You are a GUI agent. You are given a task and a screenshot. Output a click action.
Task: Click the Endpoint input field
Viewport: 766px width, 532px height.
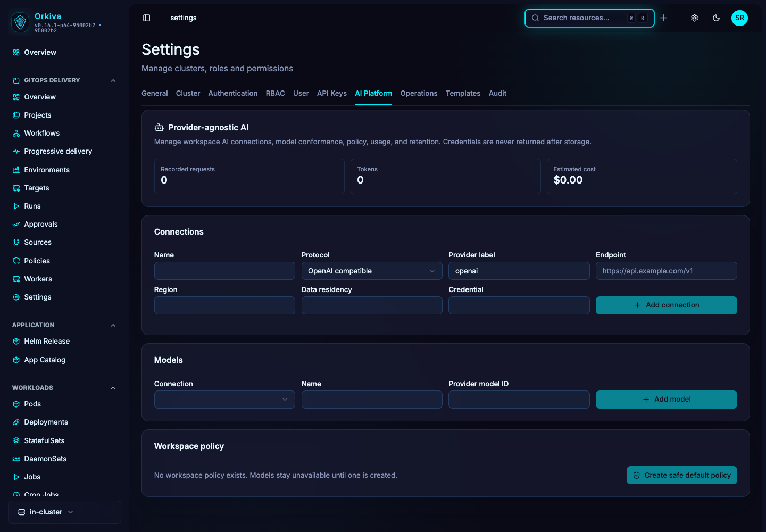667,271
